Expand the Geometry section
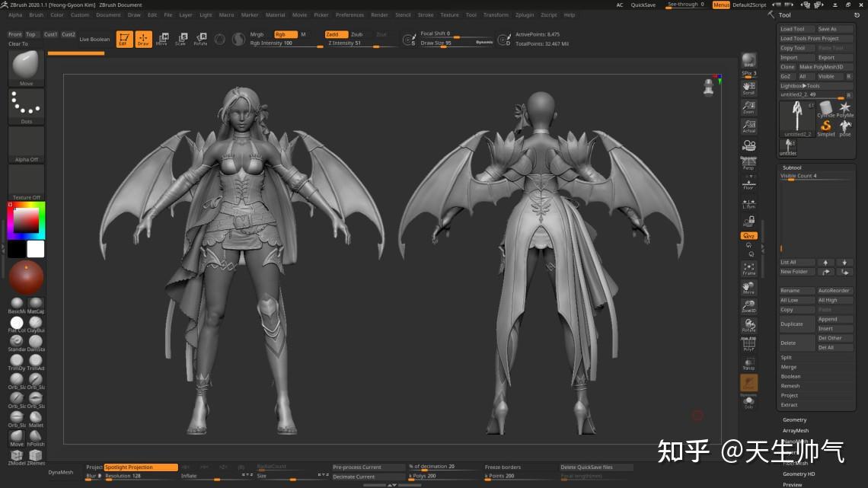Viewport: 868px width, 488px height. tap(794, 420)
